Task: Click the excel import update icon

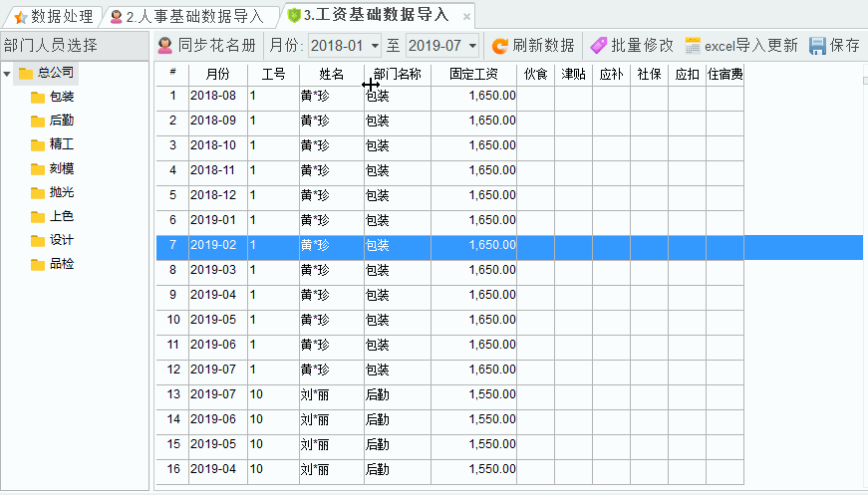Action: coord(693,46)
